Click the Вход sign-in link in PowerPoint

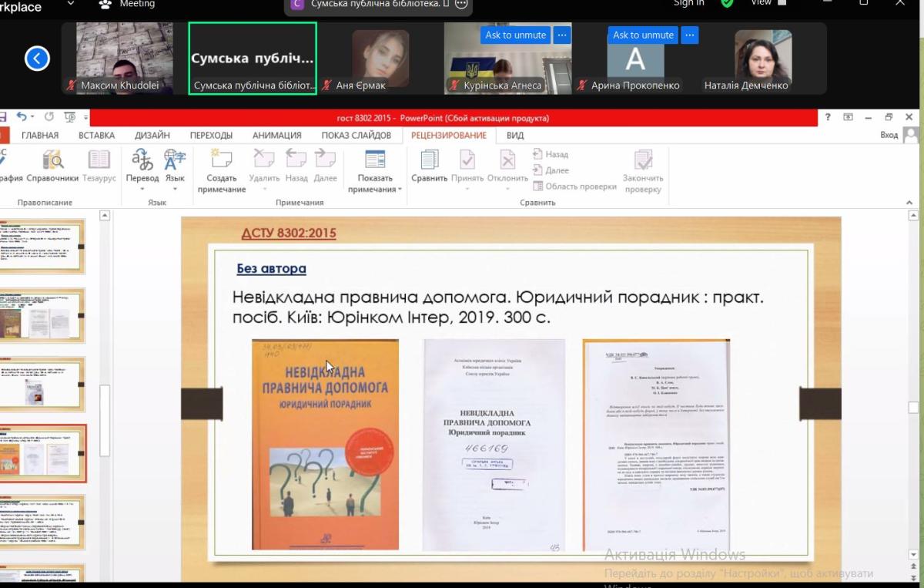[889, 135]
